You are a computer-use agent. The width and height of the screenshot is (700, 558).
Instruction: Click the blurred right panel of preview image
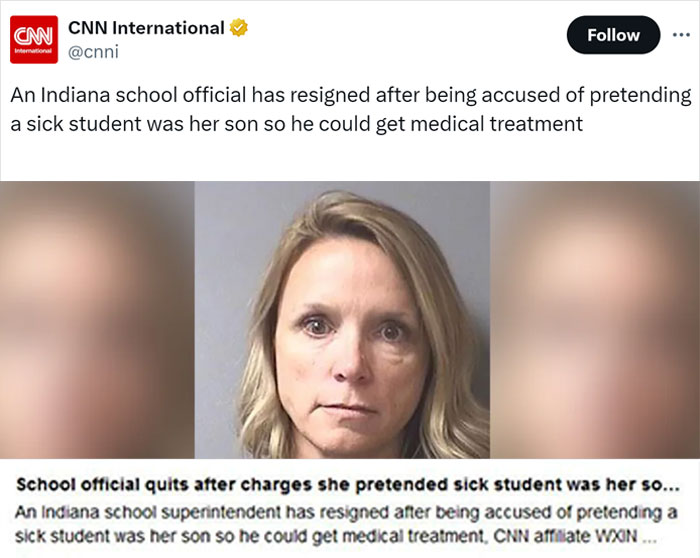tap(594, 320)
